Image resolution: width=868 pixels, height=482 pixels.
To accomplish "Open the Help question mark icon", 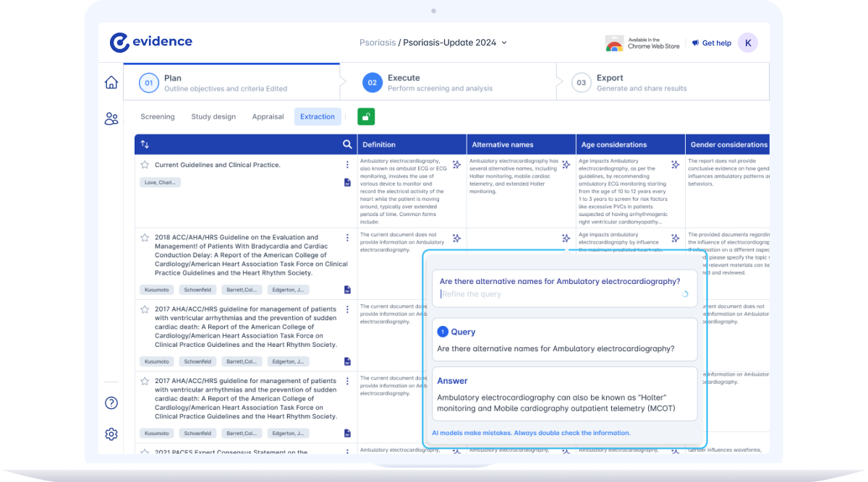I will tap(111, 403).
